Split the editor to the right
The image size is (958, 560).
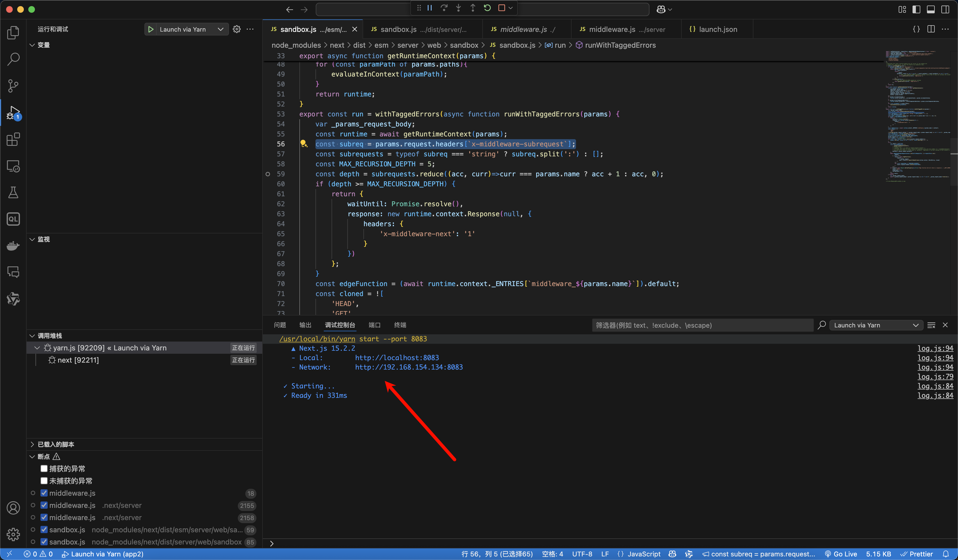[x=931, y=29]
